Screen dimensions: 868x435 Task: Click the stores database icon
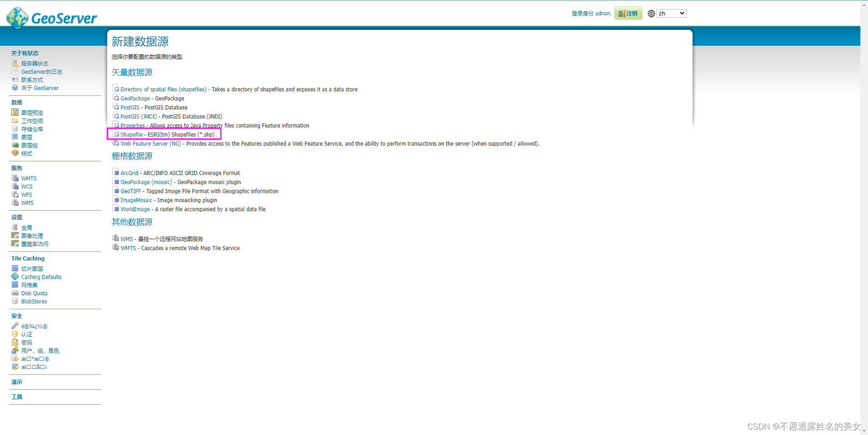click(15, 129)
